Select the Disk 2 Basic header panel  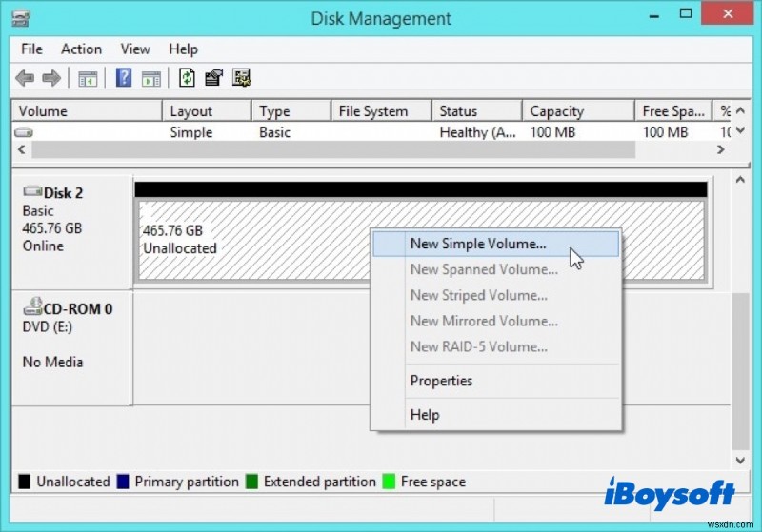click(x=72, y=232)
